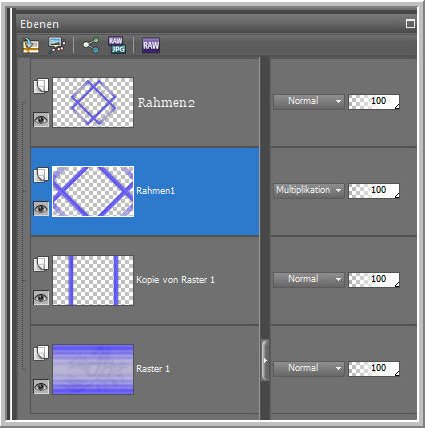The width and height of the screenshot is (426, 428).
Task: Select the Rahmen2 layer by its name
Action: coord(166,102)
